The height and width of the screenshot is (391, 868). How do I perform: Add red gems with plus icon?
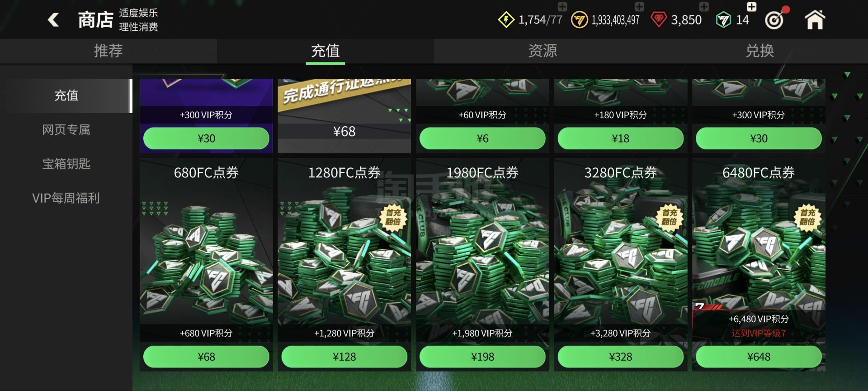704,6
